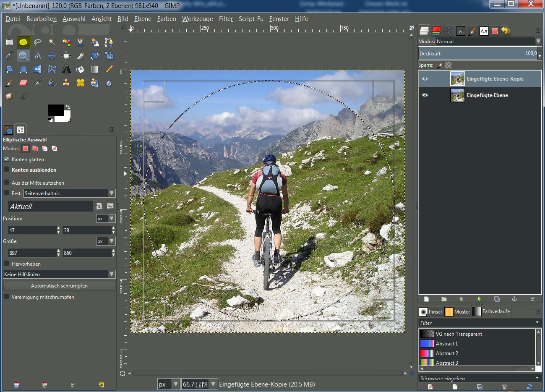Disable the Kanten glätten checkbox

7,159
